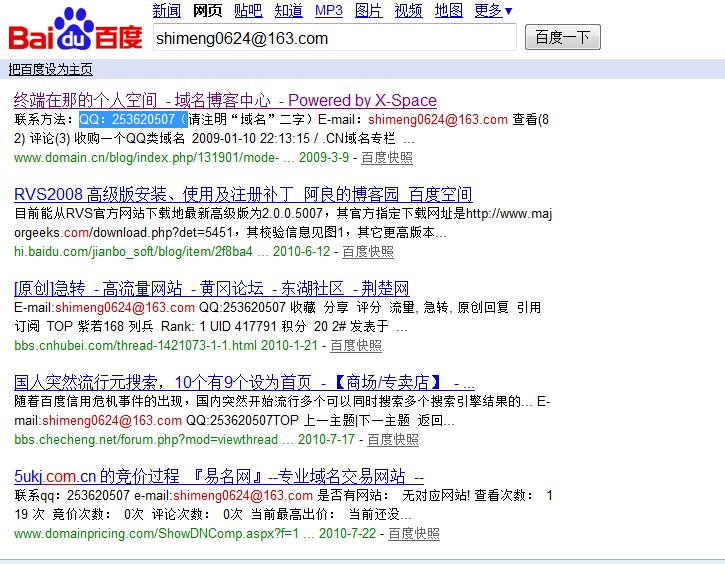Click text Rank: 1 UID 417791

tap(219, 326)
